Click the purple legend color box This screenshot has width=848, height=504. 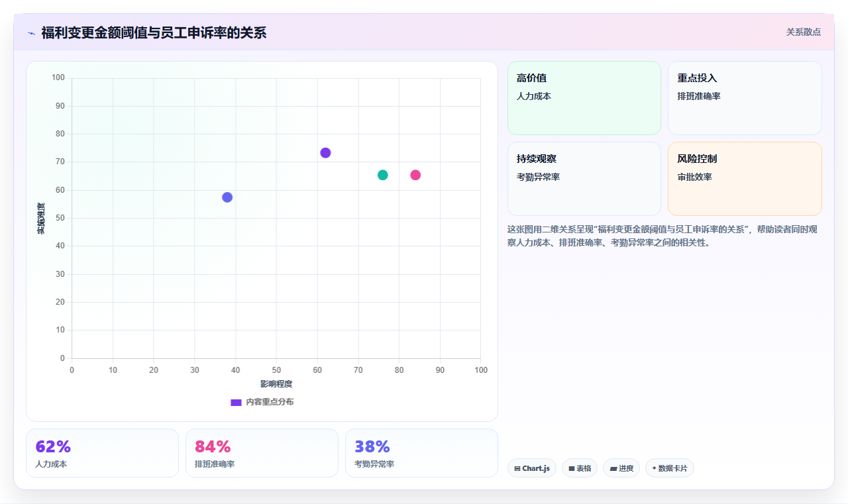236,403
